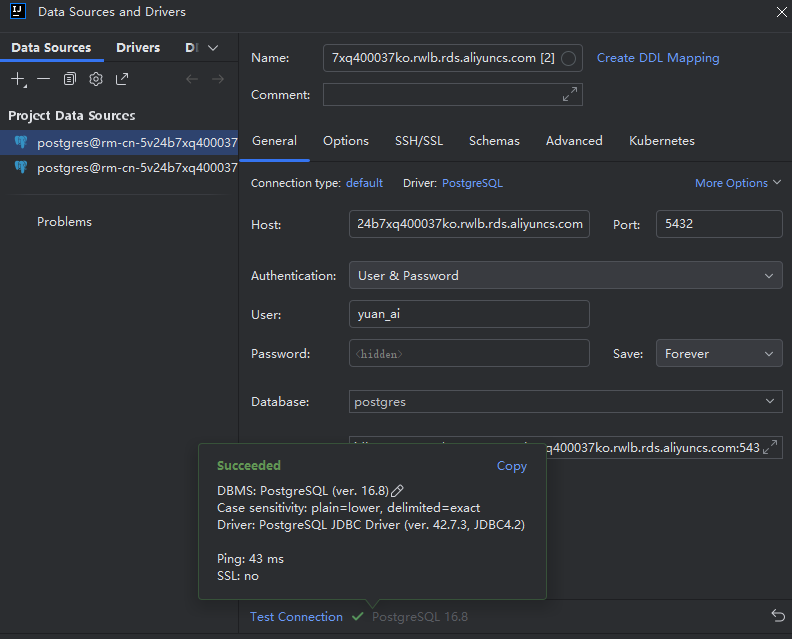Show hidden tabs chevron dropdown
Viewport: 792px width, 639px height.
tap(213, 48)
